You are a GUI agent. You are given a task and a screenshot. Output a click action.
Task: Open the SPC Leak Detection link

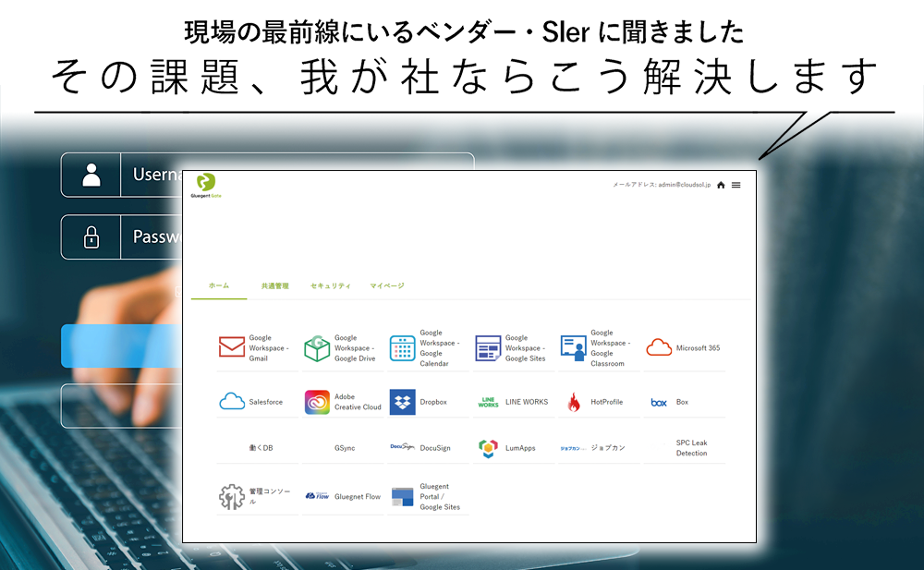click(691, 448)
